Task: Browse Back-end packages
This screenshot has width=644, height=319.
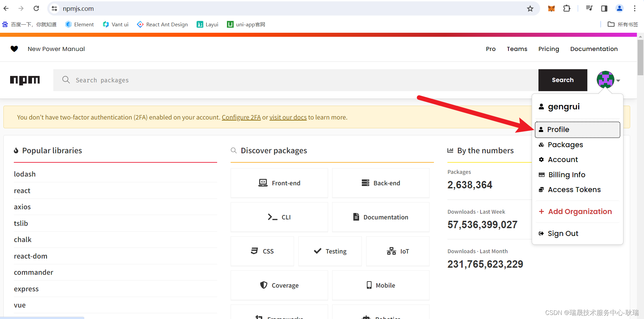Action: pos(381,183)
